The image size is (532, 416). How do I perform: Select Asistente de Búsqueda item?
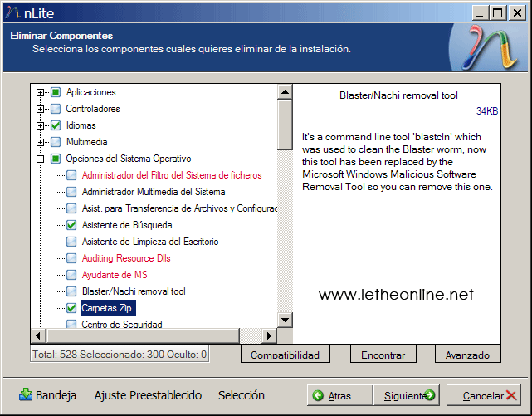point(127,225)
